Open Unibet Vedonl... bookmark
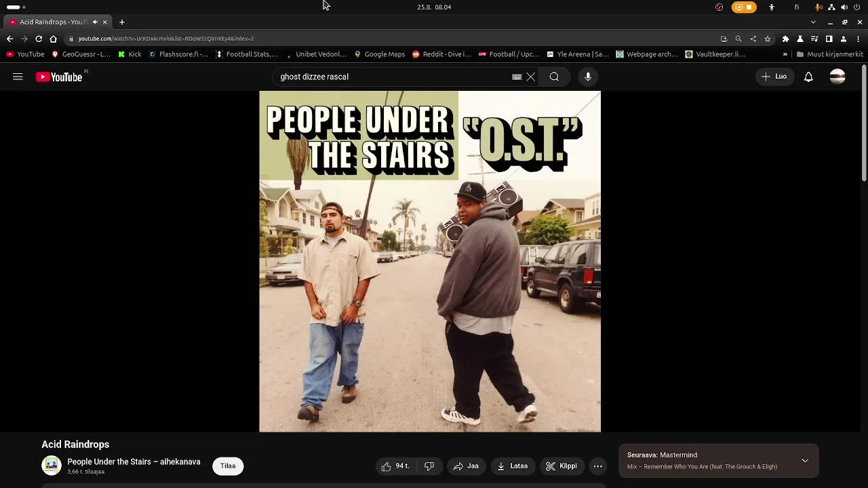The image size is (868, 488). coord(315,54)
